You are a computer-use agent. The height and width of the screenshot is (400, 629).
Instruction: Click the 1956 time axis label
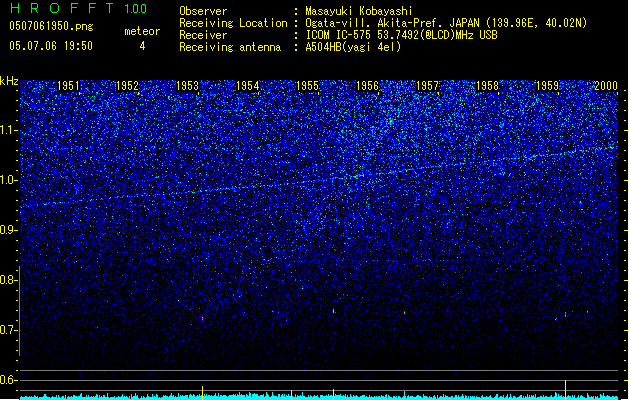pyautogui.click(x=367, y=85)
